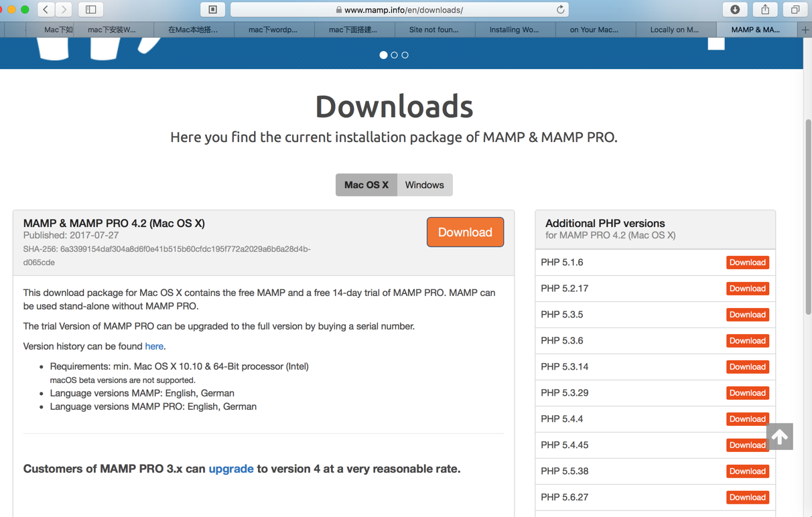Image resolution: width=812 pixels, height=517 pixels.
Task: Go back with Safari's back arrow
Action: pos(46,9)
